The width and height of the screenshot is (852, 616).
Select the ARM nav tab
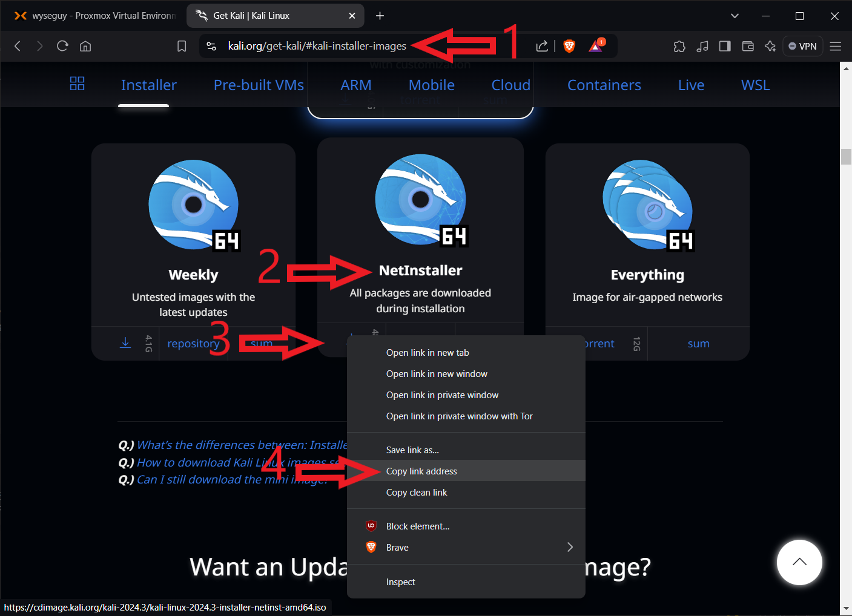tap(356, 85)
